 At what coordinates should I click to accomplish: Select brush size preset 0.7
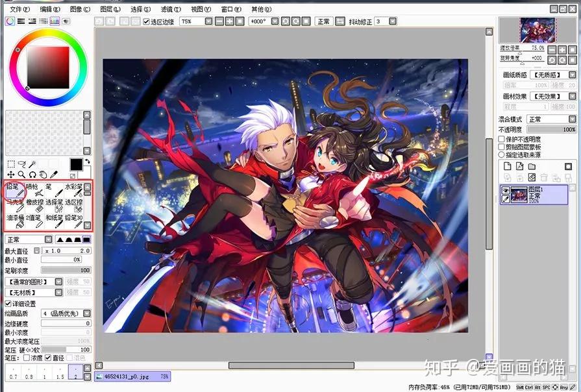click(x=14, y=373)
